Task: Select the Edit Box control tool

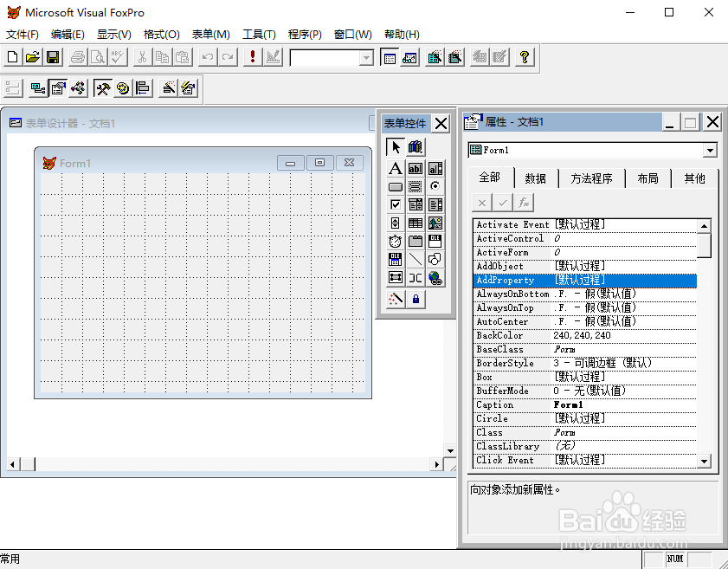Action: pos(435,168)
